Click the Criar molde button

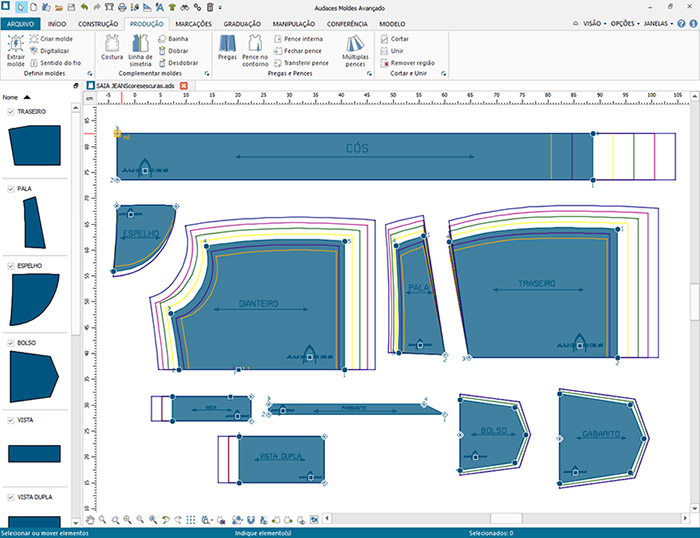[51, 39]
